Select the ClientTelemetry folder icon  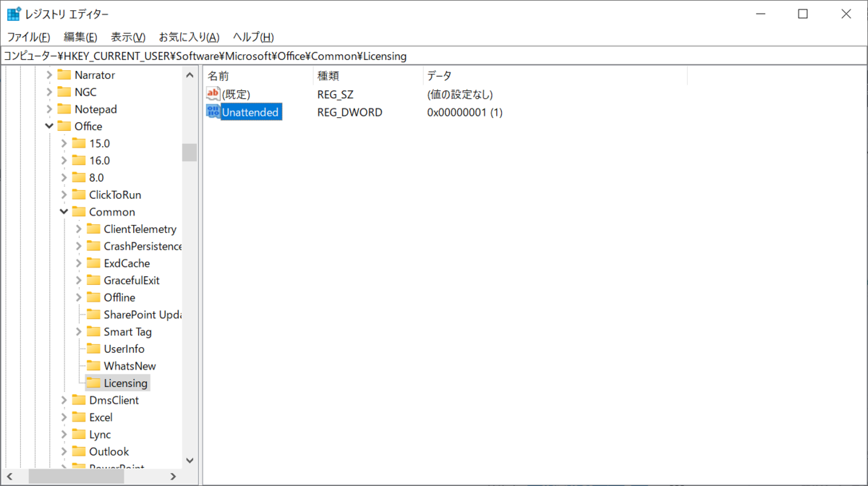click(93, 229)
